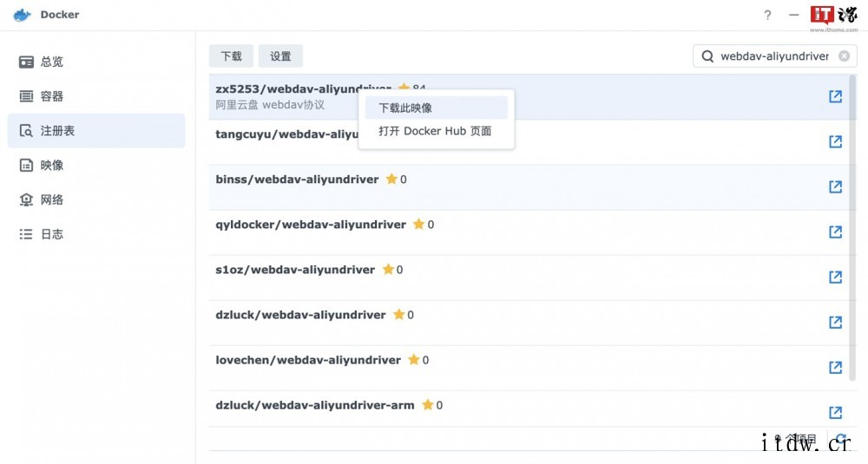
Task: Select dzluck/webdav-aliyundriver-arm row
Action: coord(529,409)
